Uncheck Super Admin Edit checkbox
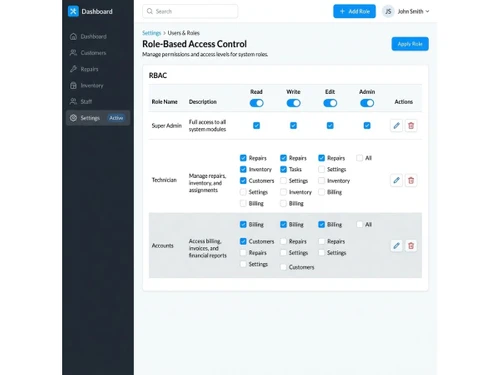 pyautogui.click(x=330, y=125)
